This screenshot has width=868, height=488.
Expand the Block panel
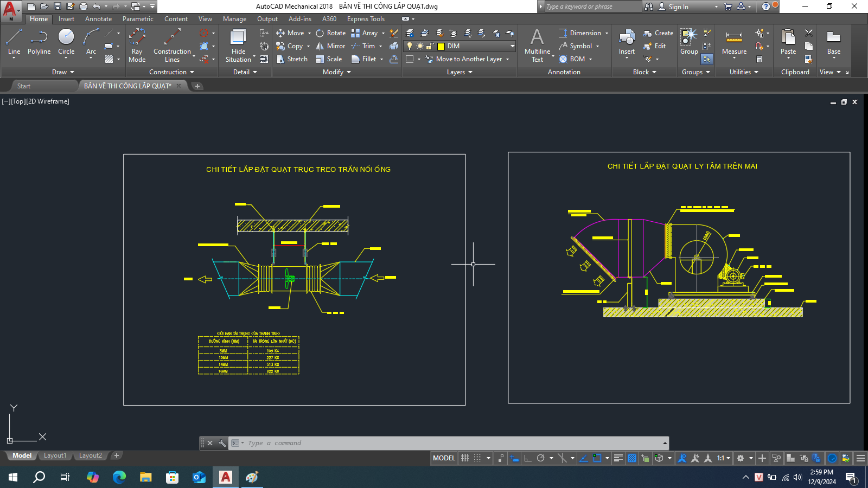coord(644,72)
